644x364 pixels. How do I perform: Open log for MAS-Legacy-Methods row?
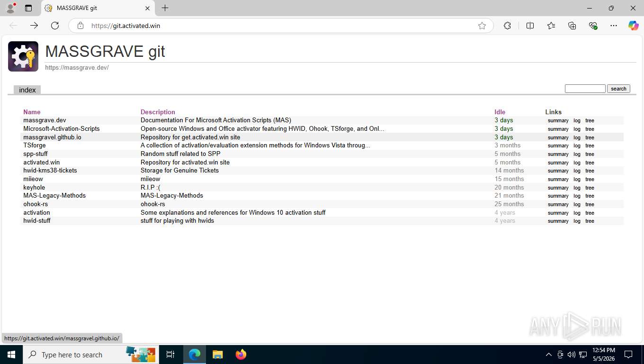(577, 196)
